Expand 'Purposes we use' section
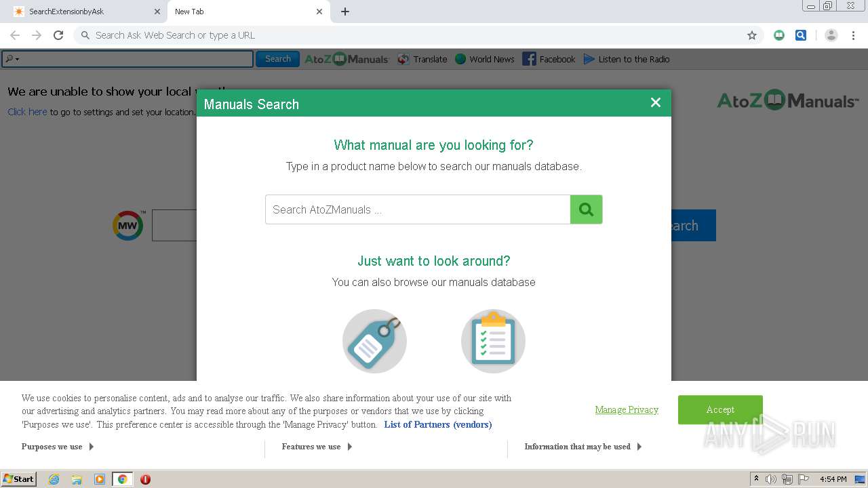The width and height of the screenshot is (868, 488). pos(58,447)
